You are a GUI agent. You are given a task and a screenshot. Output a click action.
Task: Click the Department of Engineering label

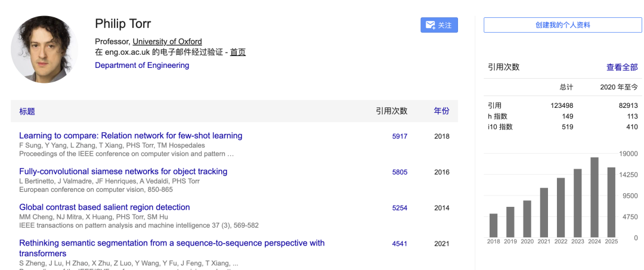(x=142, y=66)
